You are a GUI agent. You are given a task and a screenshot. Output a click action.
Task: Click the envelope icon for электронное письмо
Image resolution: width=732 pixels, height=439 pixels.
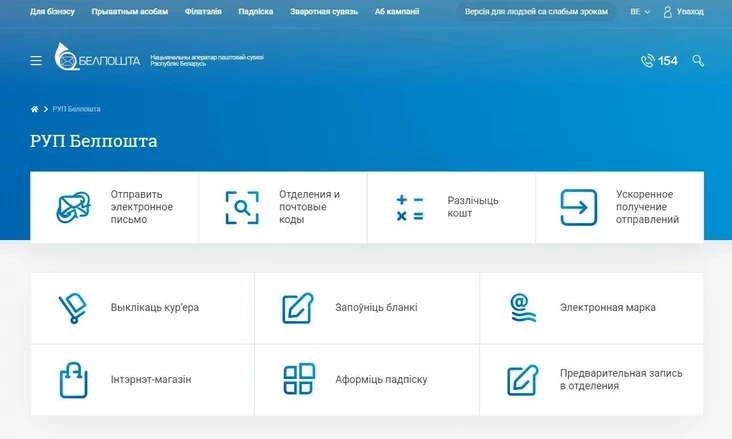point(73,207)
